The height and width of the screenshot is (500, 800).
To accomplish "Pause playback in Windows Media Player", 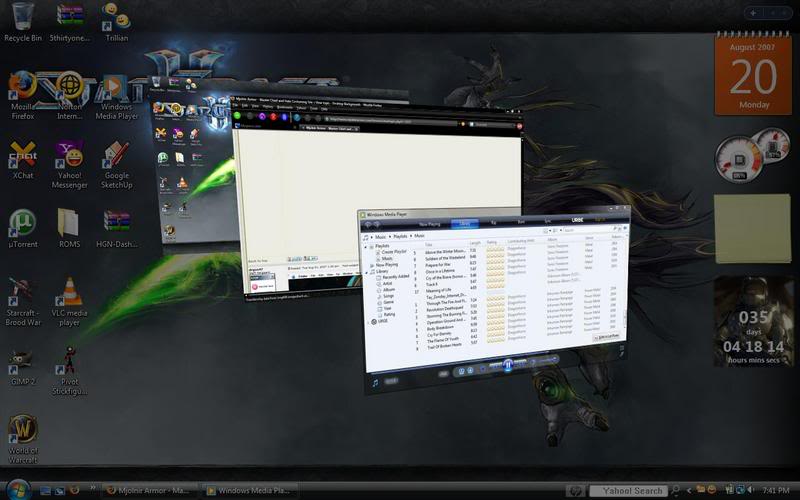I will [x=508, y=365].
